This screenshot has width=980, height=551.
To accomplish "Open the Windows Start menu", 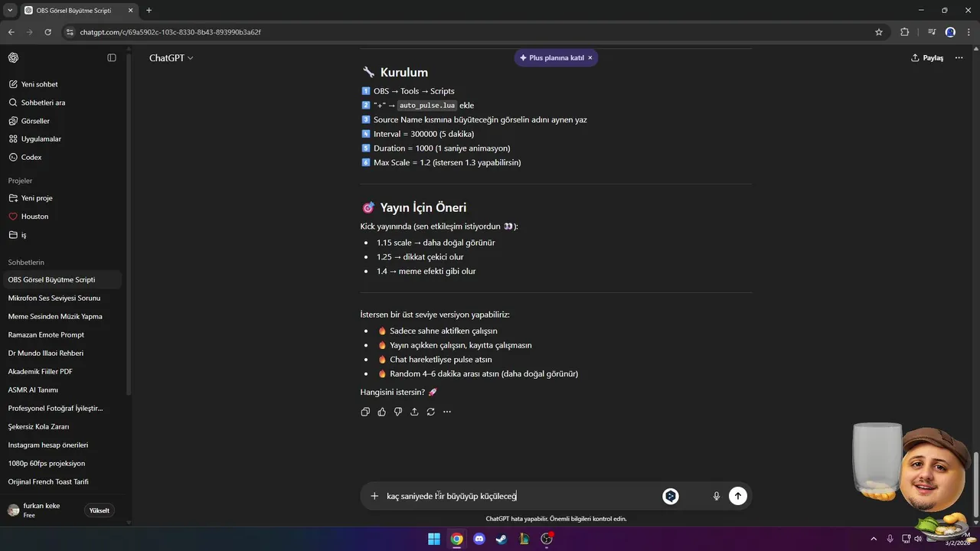I will coord(434,539).
